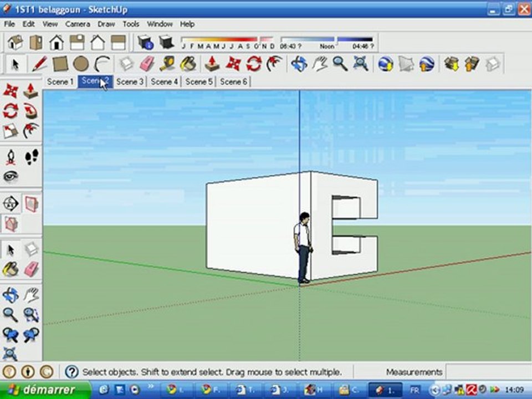Open the démarrer Start button
This screenshot has width=532, height=399.
[x=45, y=390]
